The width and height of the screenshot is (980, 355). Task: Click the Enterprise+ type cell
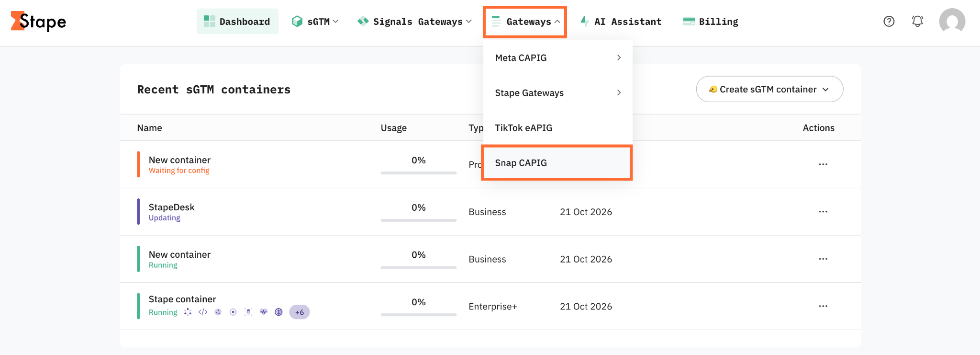(493, 307)
